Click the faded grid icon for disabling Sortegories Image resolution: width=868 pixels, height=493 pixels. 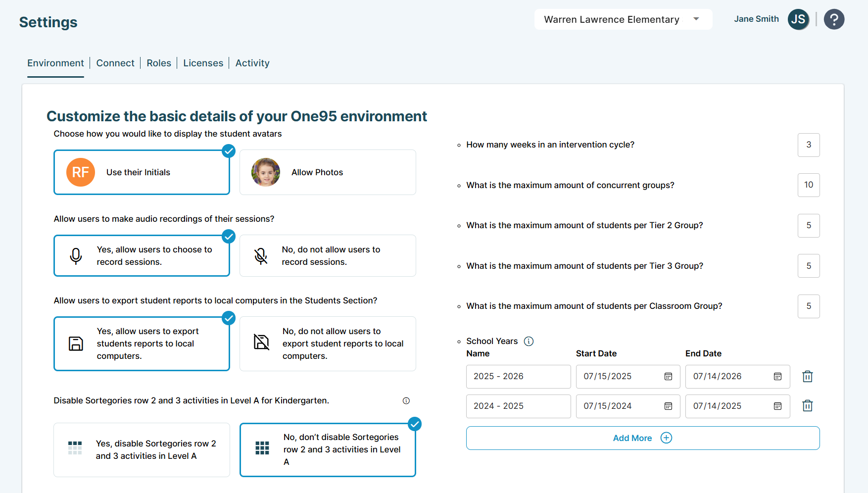tap(75, 448)
